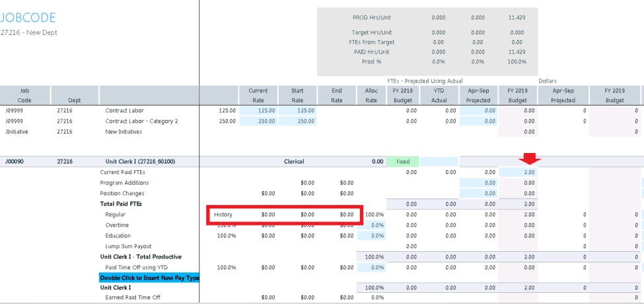Click the Job Code column header
Screen dimensions: 644x304
pos(24,95)
